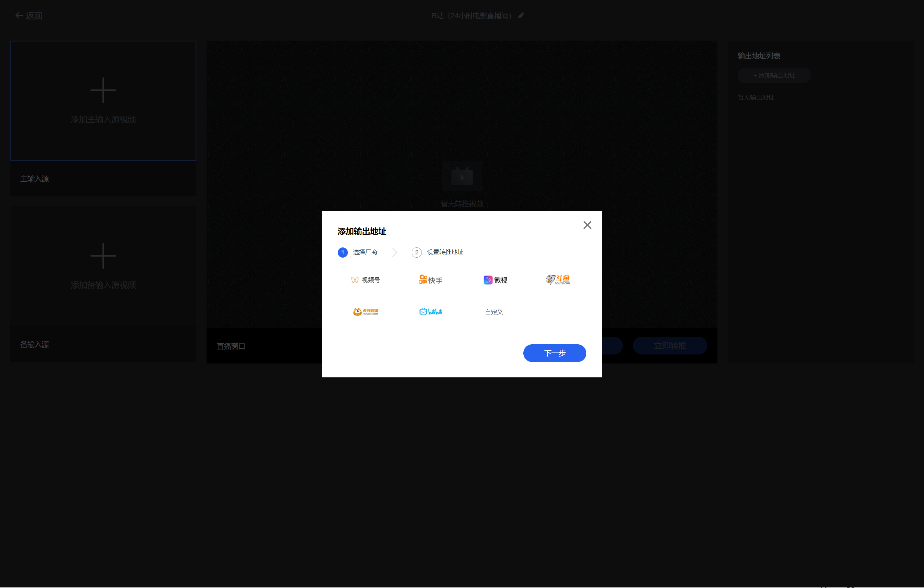The height and width of the screenshot is (588, 924).
Task: Click step 2 设置转推地址 indicator
Action: coord(416,252)
